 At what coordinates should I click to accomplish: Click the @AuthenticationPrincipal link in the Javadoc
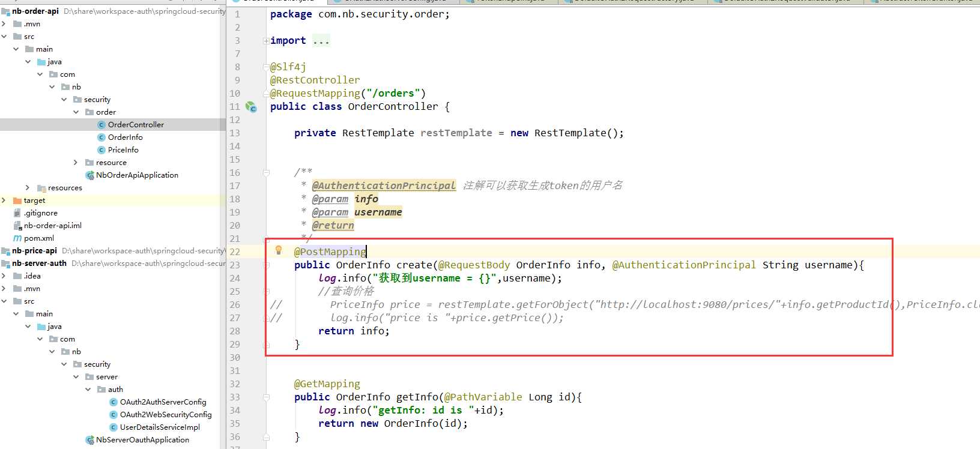click(384, 185)
